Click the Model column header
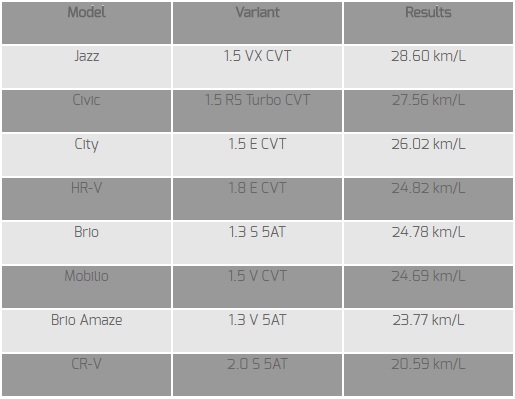 coord(86,23)
